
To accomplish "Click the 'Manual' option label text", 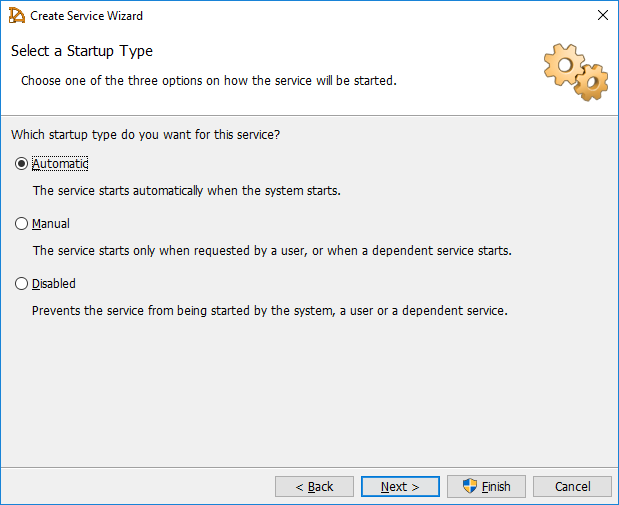I will click(51, 224).
